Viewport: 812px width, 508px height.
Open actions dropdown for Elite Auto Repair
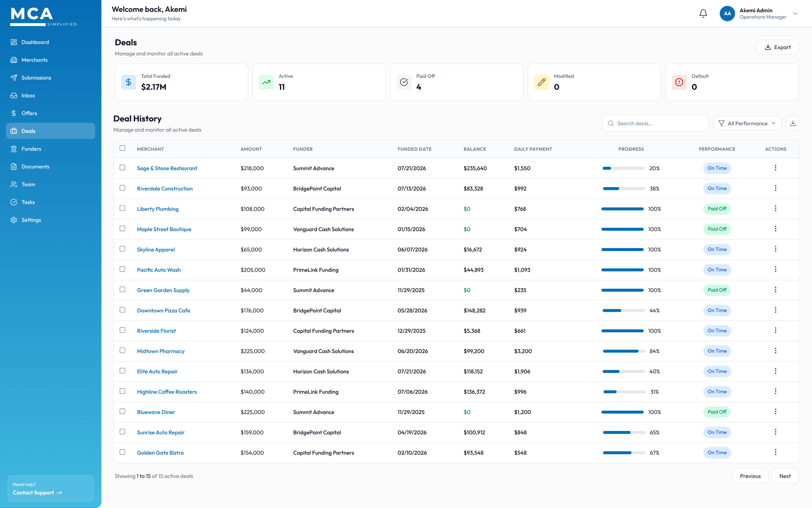tap(775, 371)
